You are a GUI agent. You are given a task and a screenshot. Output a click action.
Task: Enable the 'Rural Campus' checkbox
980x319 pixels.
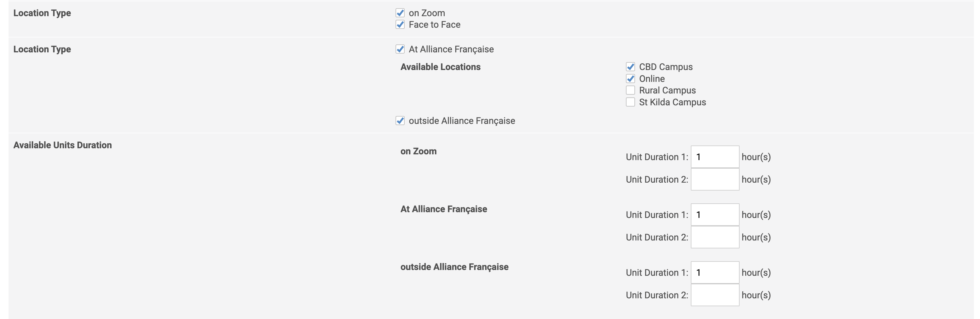click(x=630, y=90)
